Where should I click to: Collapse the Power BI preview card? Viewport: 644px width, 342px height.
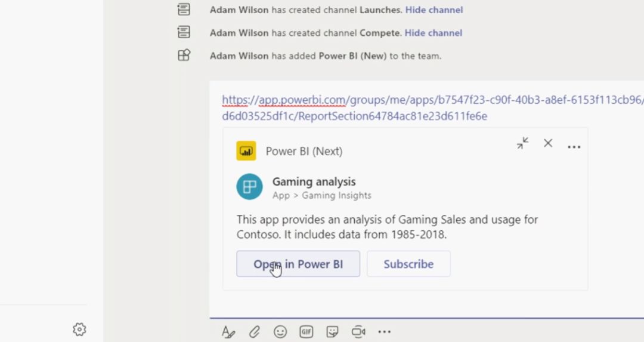522,143
